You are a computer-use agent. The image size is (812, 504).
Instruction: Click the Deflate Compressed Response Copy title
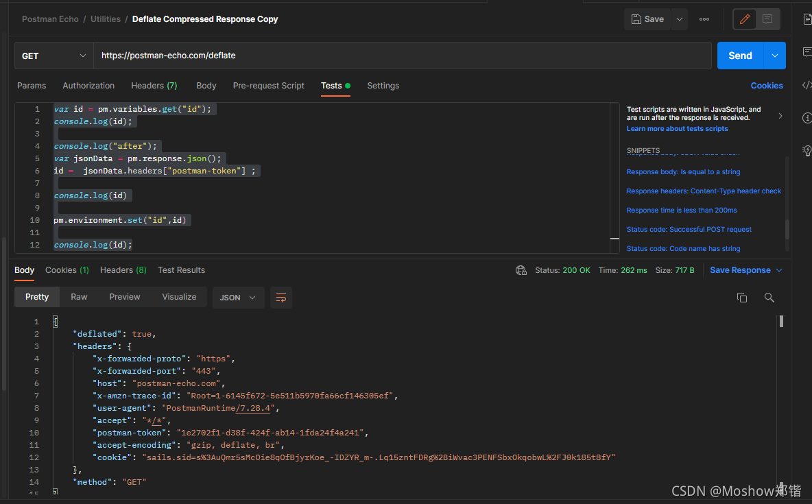pyautogui.click(x=205, y=19)
